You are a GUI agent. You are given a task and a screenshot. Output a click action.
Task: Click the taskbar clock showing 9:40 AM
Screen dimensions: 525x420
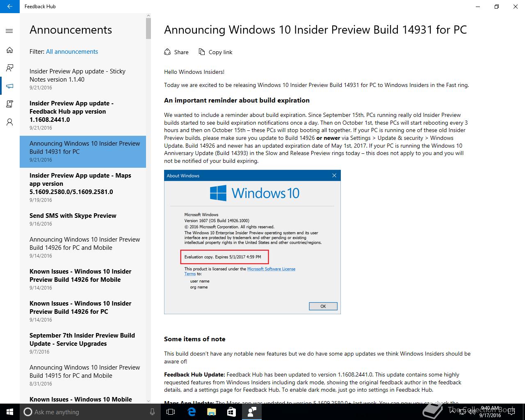490,412
